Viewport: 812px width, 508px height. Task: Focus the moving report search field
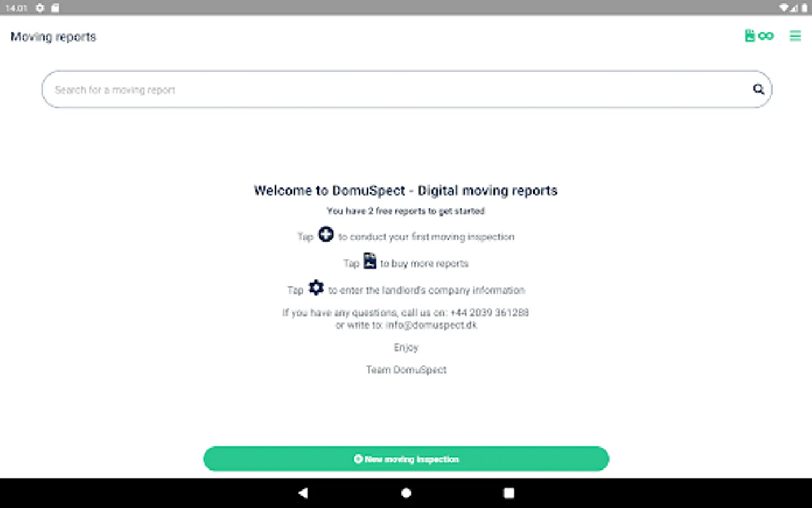pos(407,89)
